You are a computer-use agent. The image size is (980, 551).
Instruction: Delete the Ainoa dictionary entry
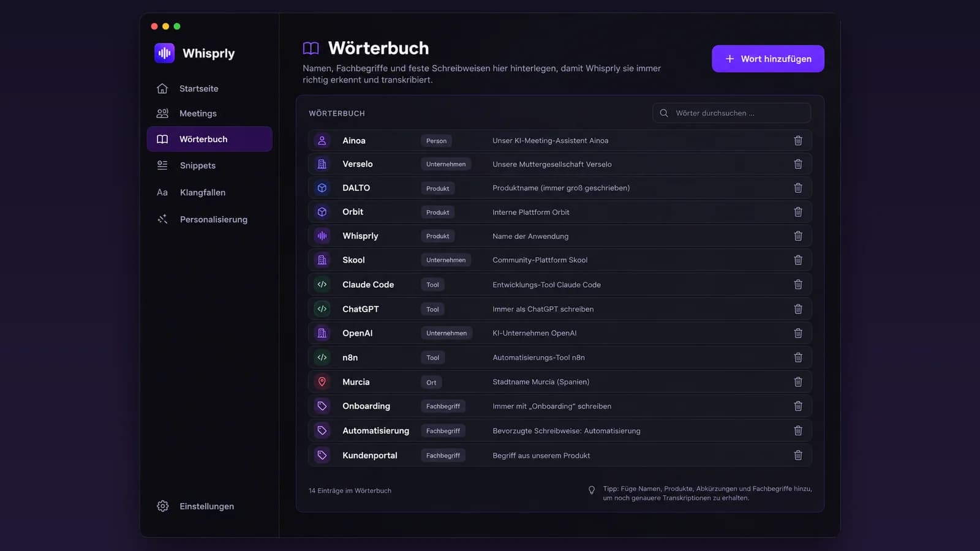click(798, 141)
